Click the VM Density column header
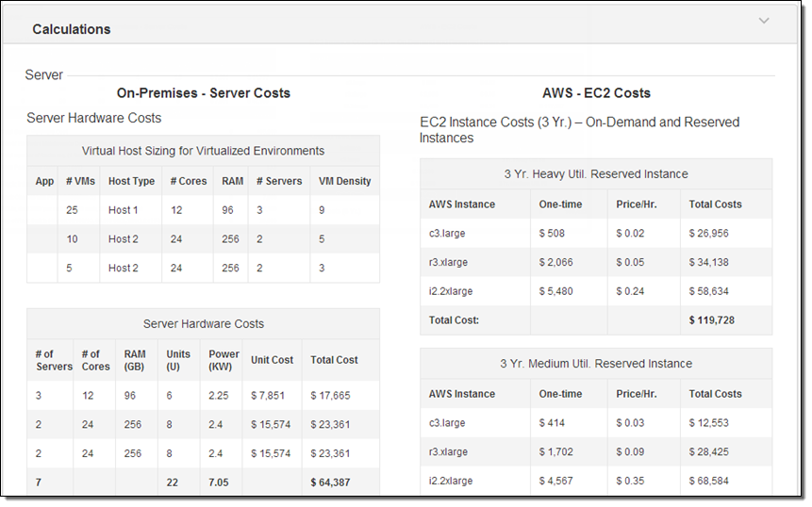Viewport: 812px width, 507px height. pos(345,181)
